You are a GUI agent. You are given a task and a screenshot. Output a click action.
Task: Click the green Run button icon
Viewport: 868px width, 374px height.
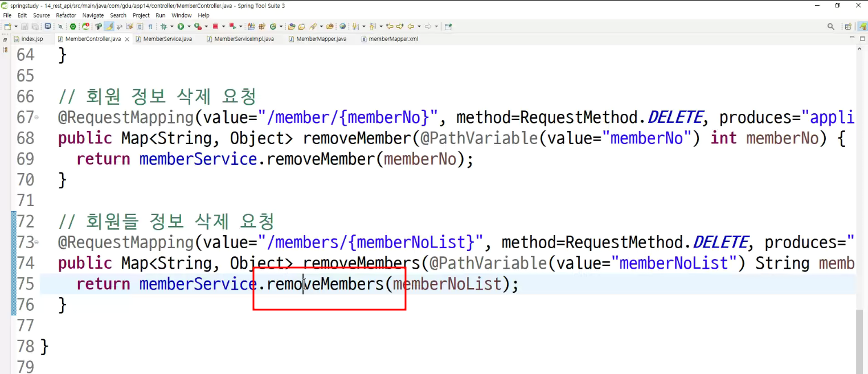pyautogui.click(x=181, y=26)
